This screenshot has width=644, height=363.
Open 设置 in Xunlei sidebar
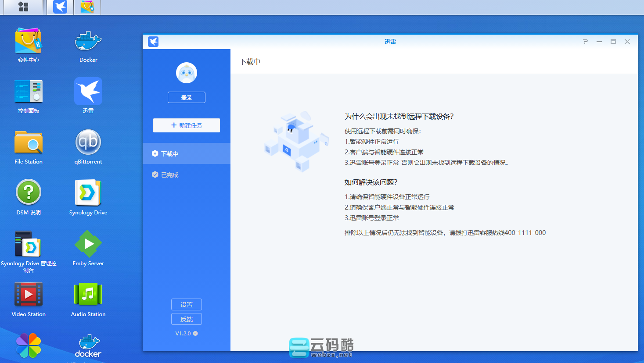tap(187, 305)
